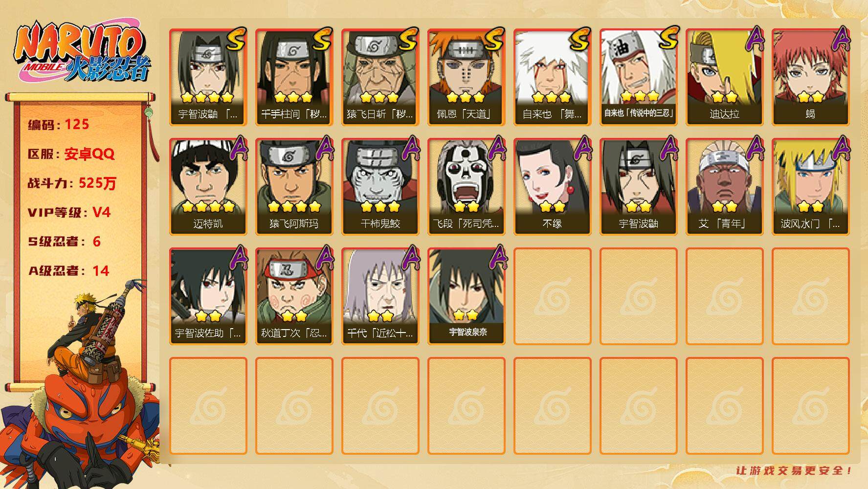Click the 战斗力 525万 stat line

72,183
